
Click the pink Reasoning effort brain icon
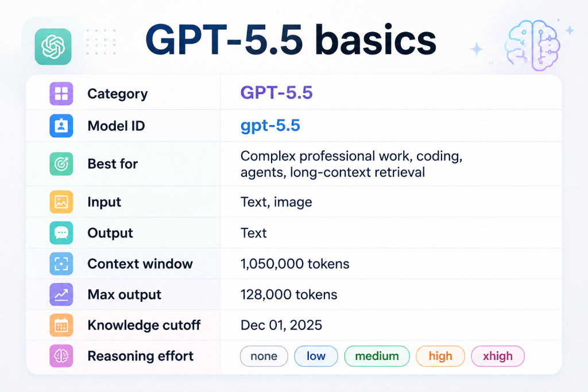(x=61, y=356)
